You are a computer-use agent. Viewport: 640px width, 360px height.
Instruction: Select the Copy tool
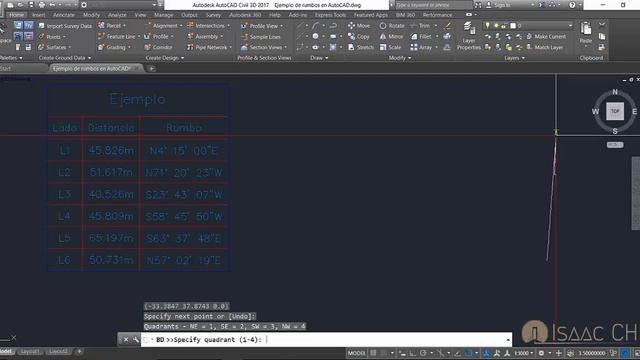pos(359,36)
